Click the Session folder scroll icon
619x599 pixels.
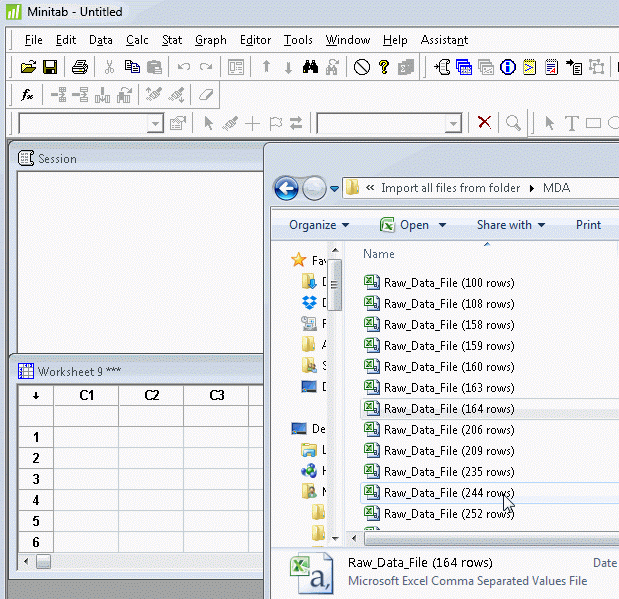[442, 67]
